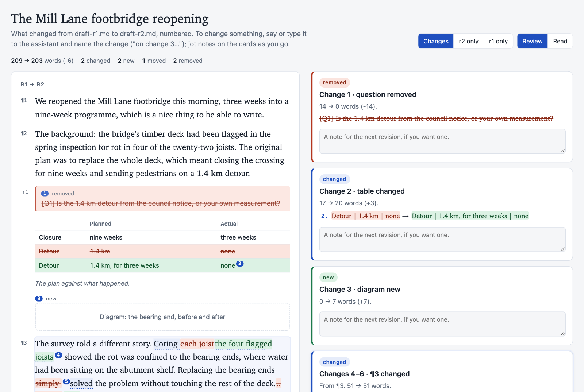
Task: Open the 'Changes 4–6 · ¶3 changed' card title
Action: click(364, 374)
